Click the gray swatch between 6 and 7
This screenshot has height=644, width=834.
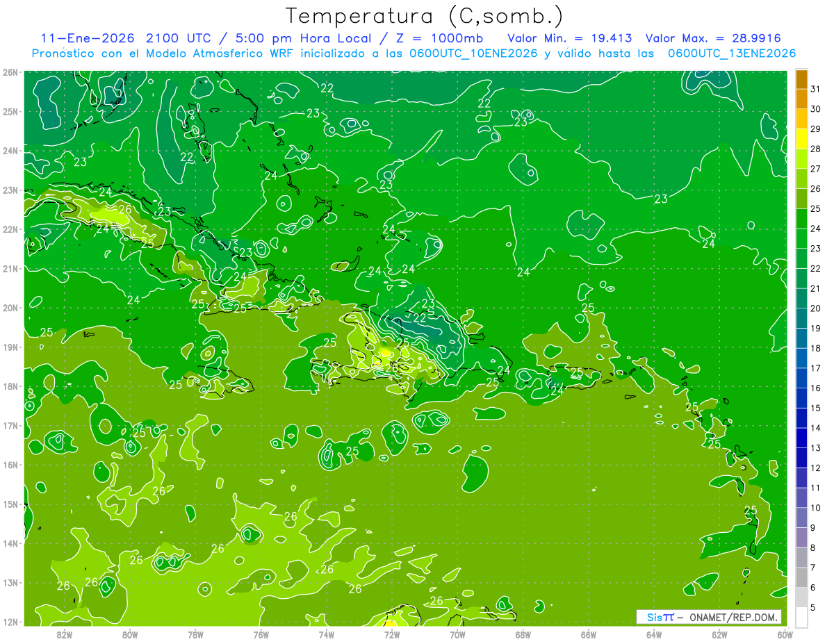(x=801, y=578)
